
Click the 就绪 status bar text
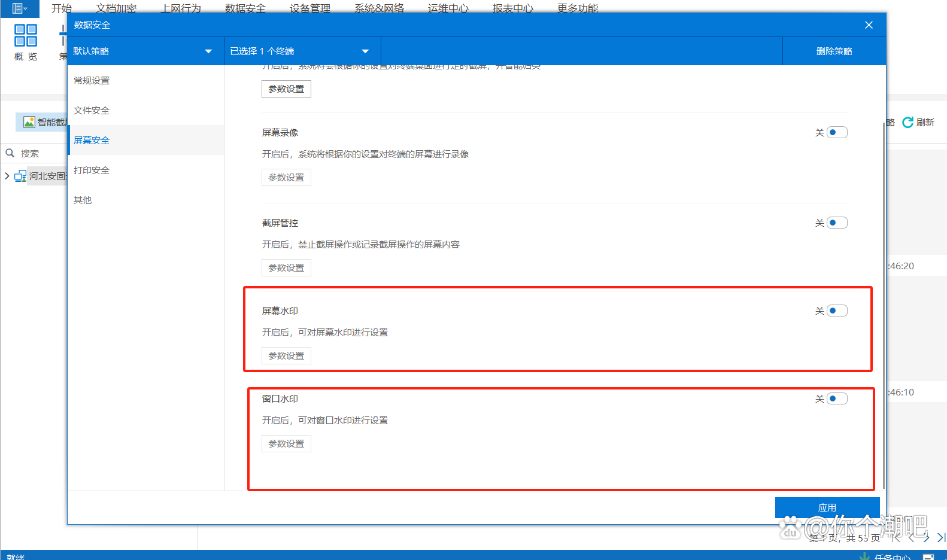pos(16,556)
